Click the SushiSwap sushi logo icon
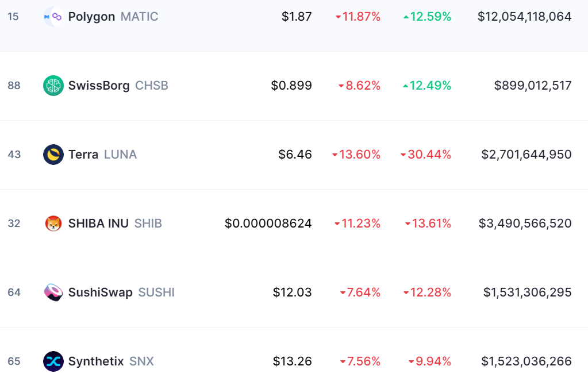This screenshot has width=588, height=389. click(x=53, y=292)
